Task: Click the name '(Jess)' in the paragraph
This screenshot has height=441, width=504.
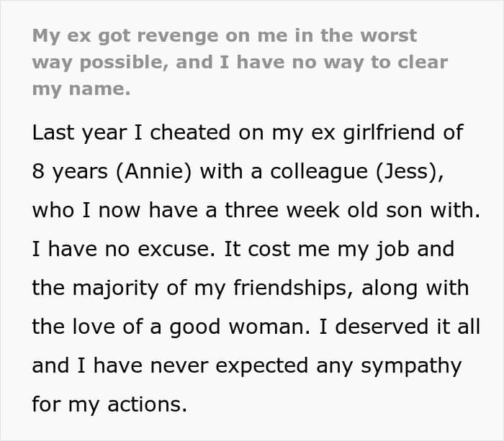Action: point(407,171)
